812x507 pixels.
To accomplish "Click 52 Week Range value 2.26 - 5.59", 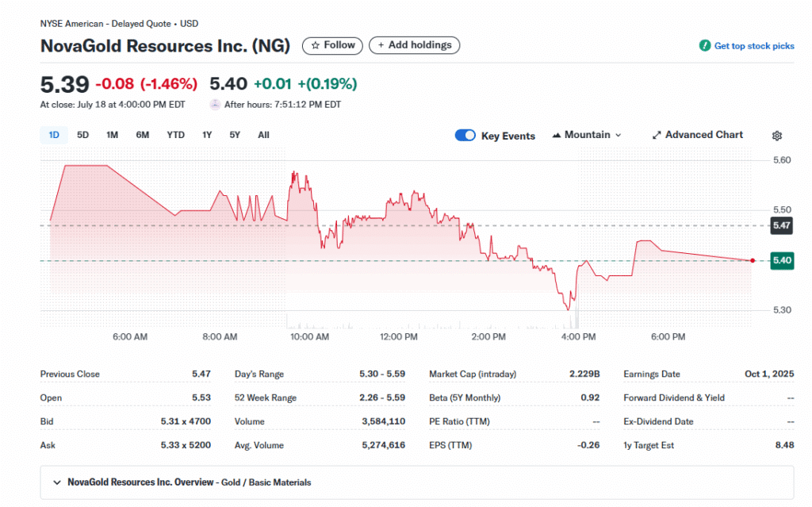I will tap(382, 398).
